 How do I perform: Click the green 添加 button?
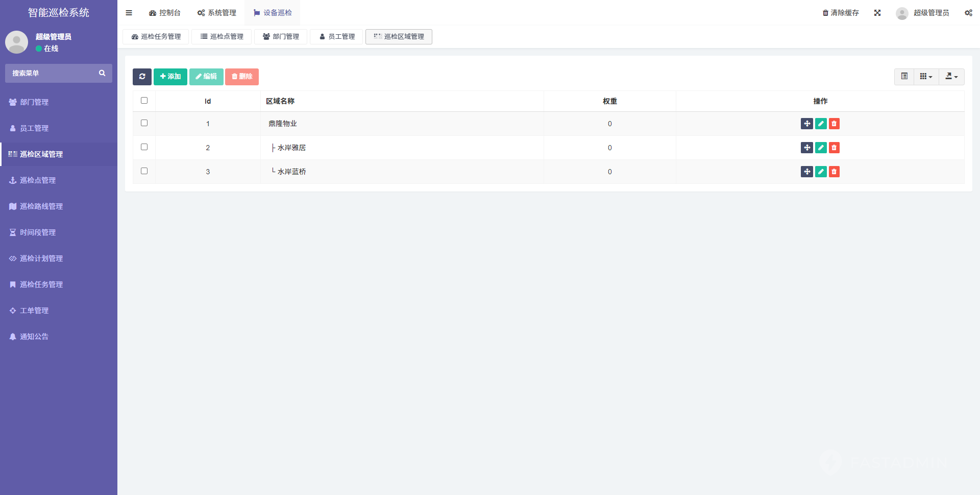tap(170, 77)
